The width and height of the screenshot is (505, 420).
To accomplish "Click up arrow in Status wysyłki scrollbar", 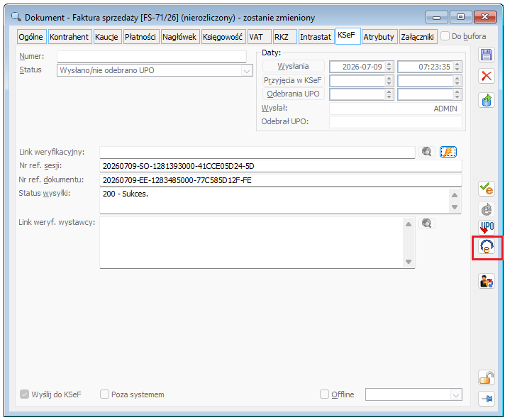I will click(455, 194).
